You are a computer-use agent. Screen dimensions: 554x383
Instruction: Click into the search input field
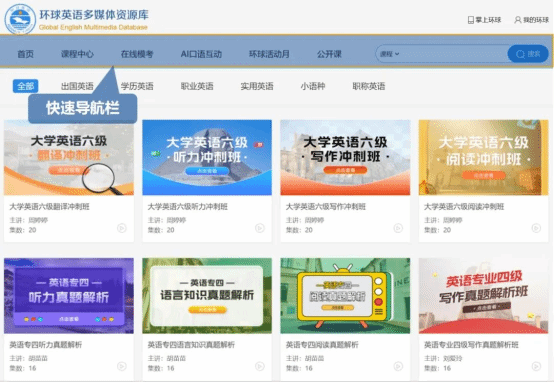pyautogui.click(x=455, y=54)
